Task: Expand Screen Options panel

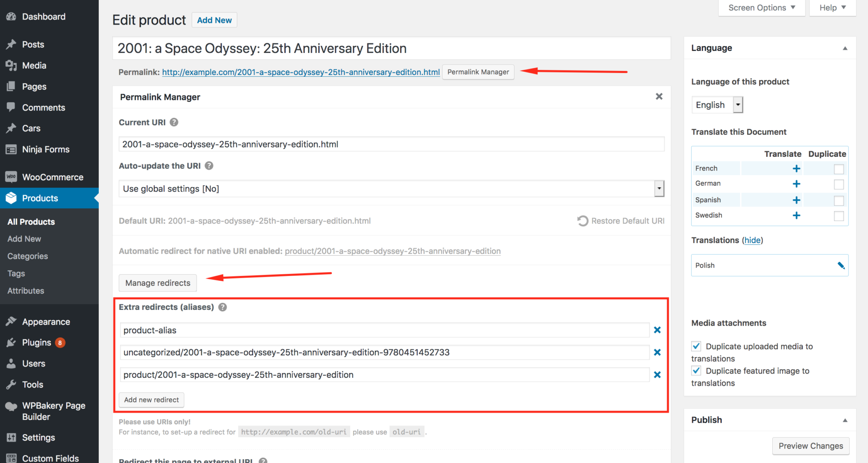Action: 762,8
